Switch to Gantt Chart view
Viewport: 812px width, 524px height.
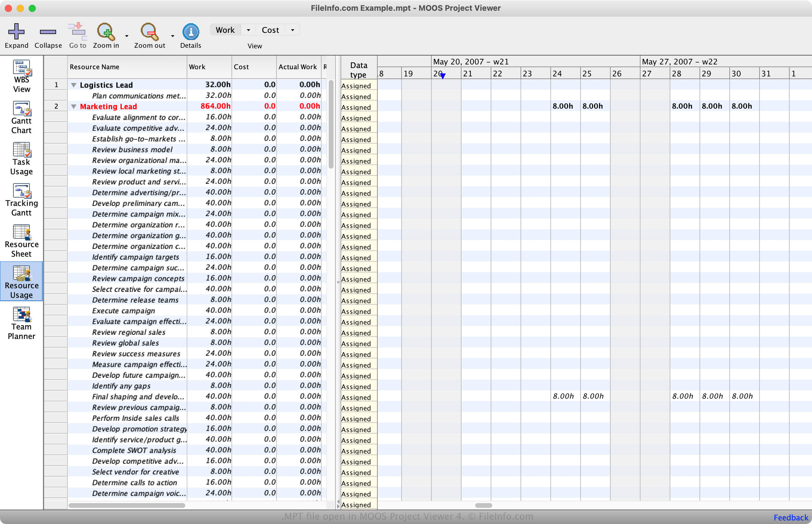pyautogui.click(x=21, y=117)
